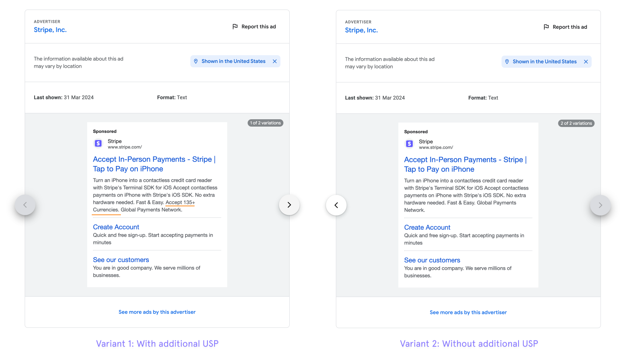The height and width of the screenshot is (364, 625).
Task: Click Stripe, Inc. advertiser name on Variant 2
Action: (x=361, y=30)
